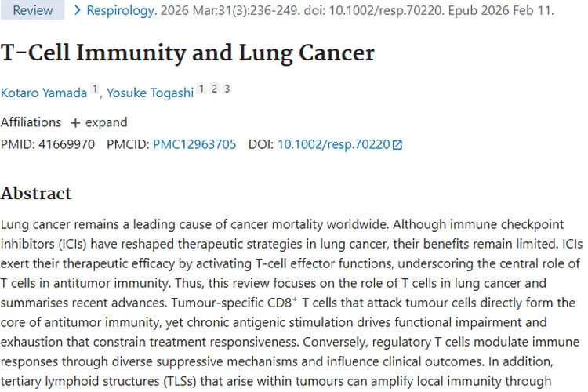
Task: Click the Review publication type badge
Action: tap(33, 11)
